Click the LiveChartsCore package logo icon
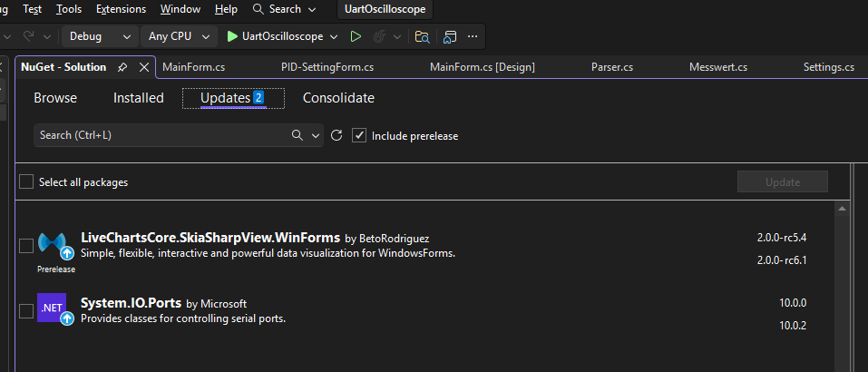The height and width of the screenshot is (372, 868). pyautogui.click(x=52, y=243)
